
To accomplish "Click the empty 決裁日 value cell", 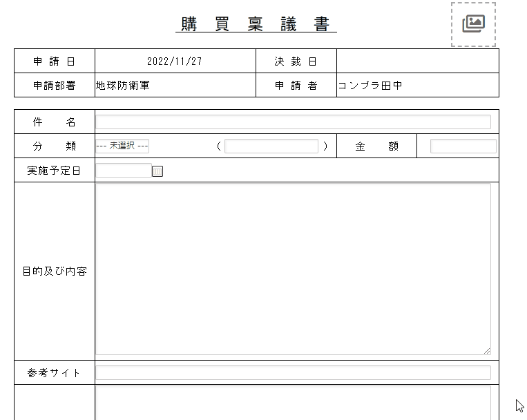I will [x=418, y=61].
